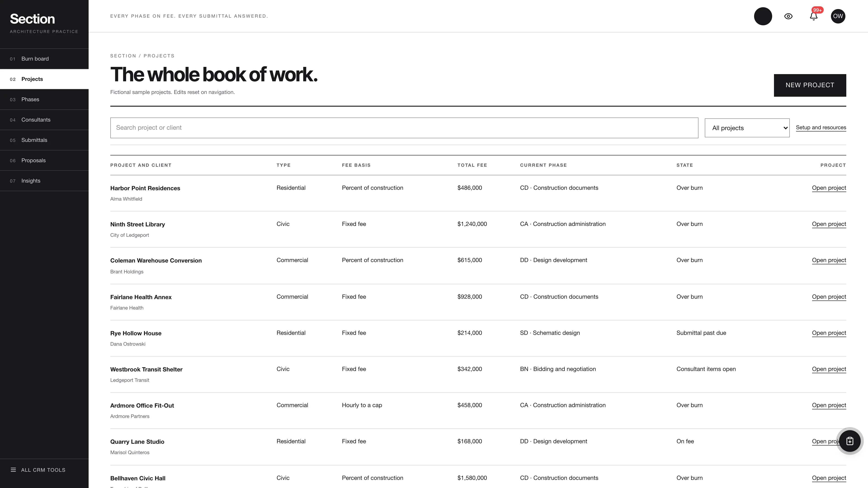Select Projects in the sidebar
Viewport: 868px width, 488px height.
click(44, 79)
